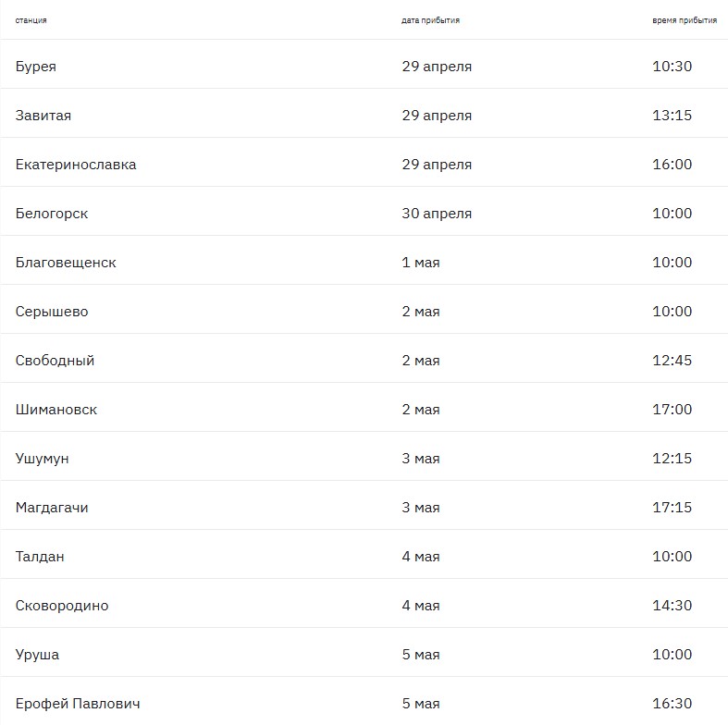The width and height of the screenshot is (728, 725).
Task: Select the Сковородино station name
Action: point(62,606)
